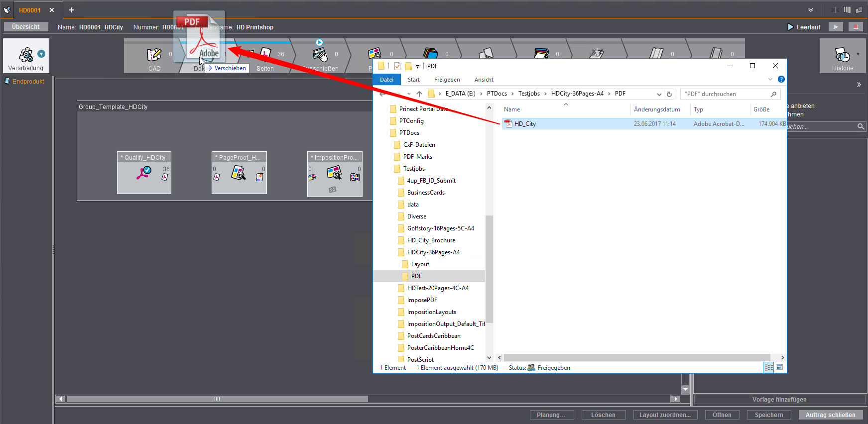The image size is (868, 424).
Task: Click the Layout zuordnen... button
Action: 665,415
